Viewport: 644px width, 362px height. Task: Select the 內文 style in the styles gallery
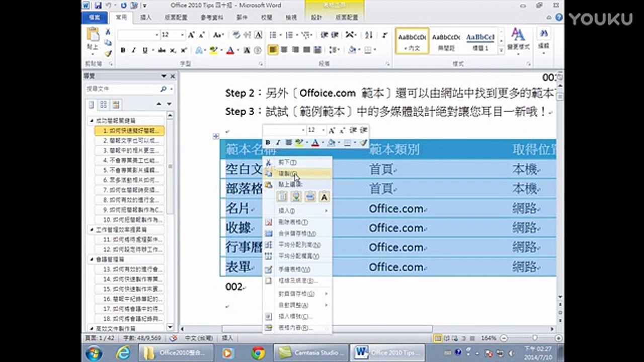point(412,41)
